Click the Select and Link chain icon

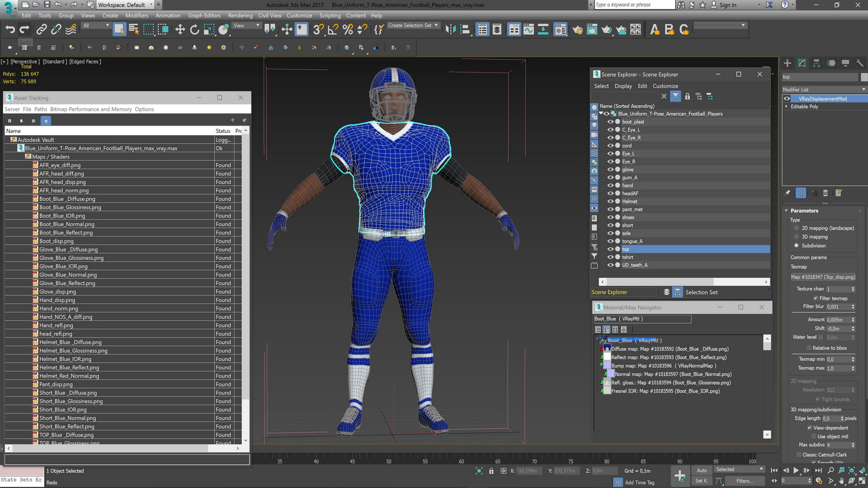click(41, 30)
